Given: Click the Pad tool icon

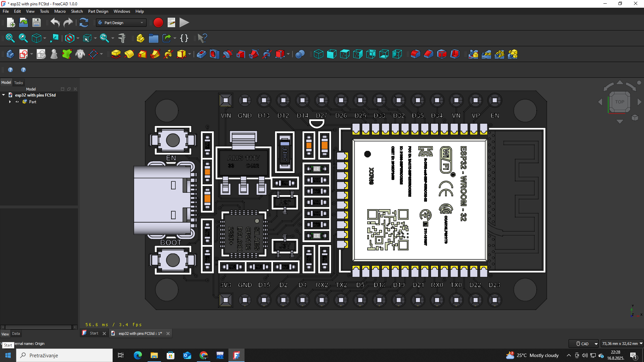Looking at the screenshot, I should click(x=116, y=54).
